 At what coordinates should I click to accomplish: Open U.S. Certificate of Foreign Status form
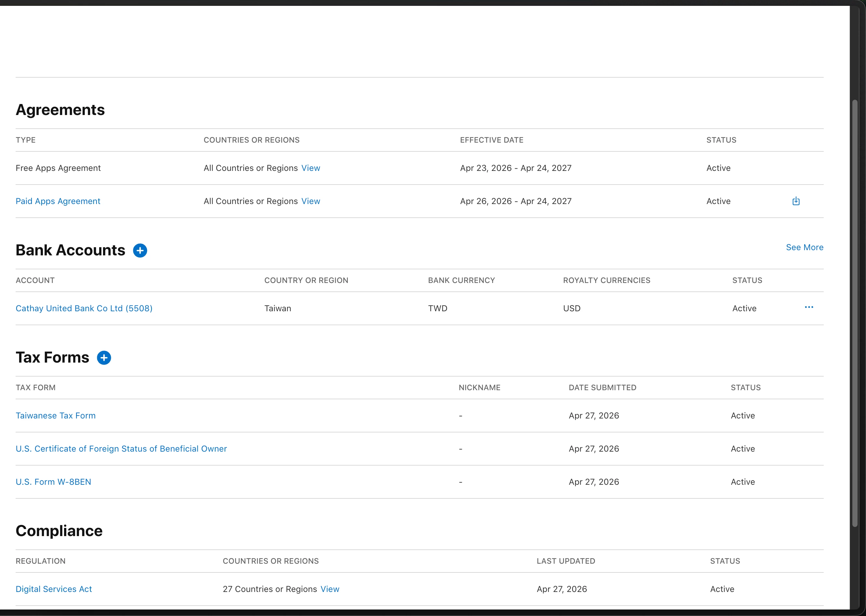121,449
